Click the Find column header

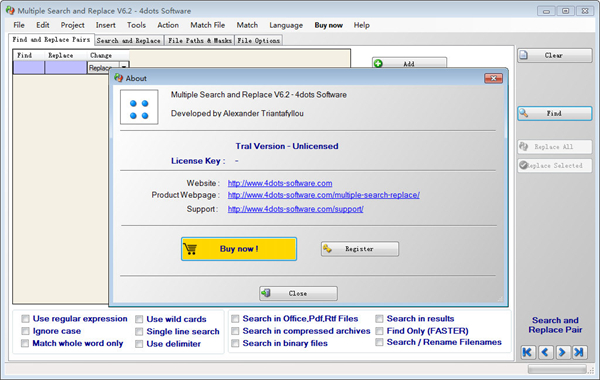tap(29, 55)
